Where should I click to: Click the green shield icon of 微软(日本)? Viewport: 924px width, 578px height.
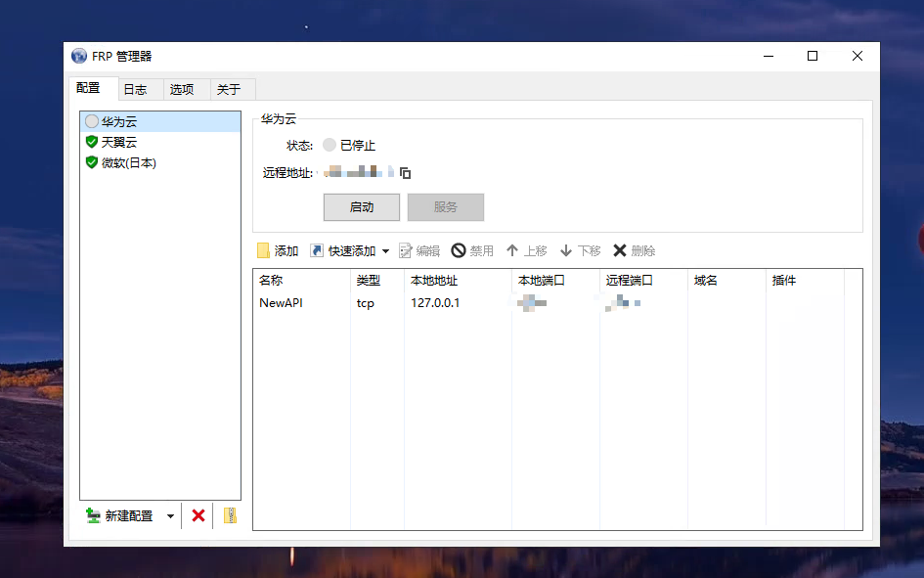[x=91, y=162]
